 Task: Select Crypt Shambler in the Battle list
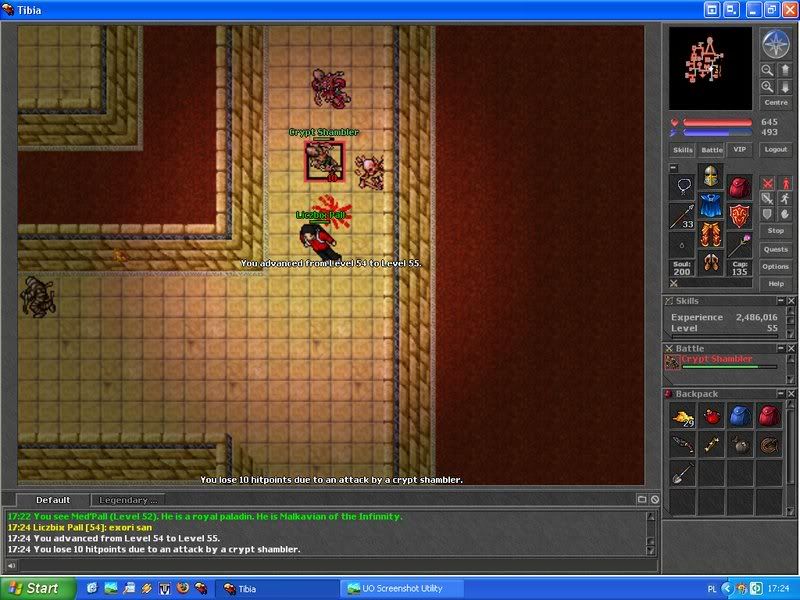coord(721,362)
